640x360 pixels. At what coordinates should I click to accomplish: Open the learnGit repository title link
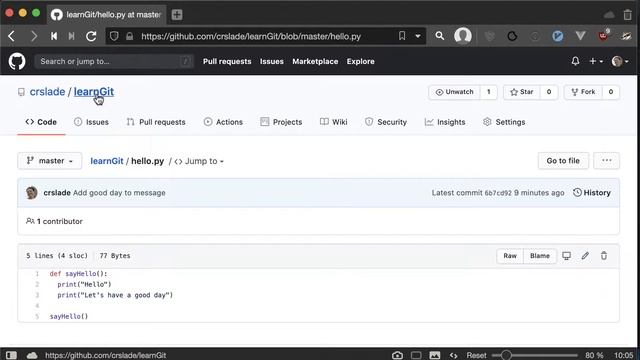point(94,92)
